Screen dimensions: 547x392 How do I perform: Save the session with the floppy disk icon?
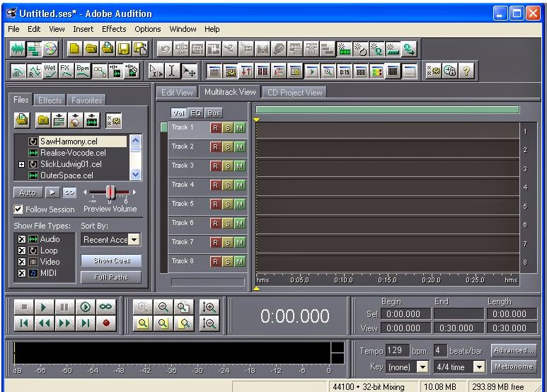(x=124, y=49)
